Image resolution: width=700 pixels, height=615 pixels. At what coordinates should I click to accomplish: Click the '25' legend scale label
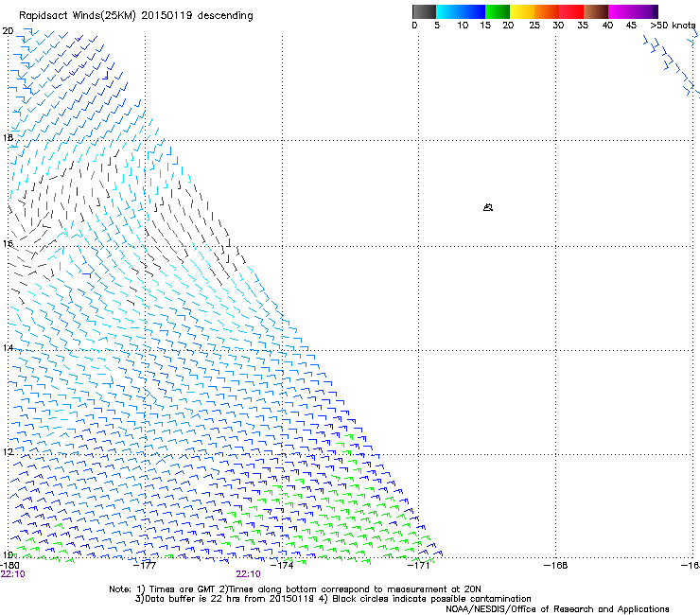click(x=534, y=26)
